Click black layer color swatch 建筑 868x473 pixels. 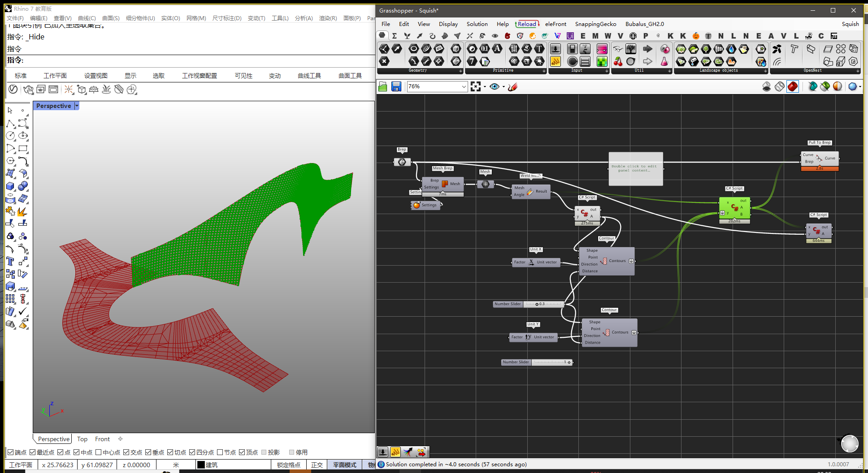(x=201, y=465)
